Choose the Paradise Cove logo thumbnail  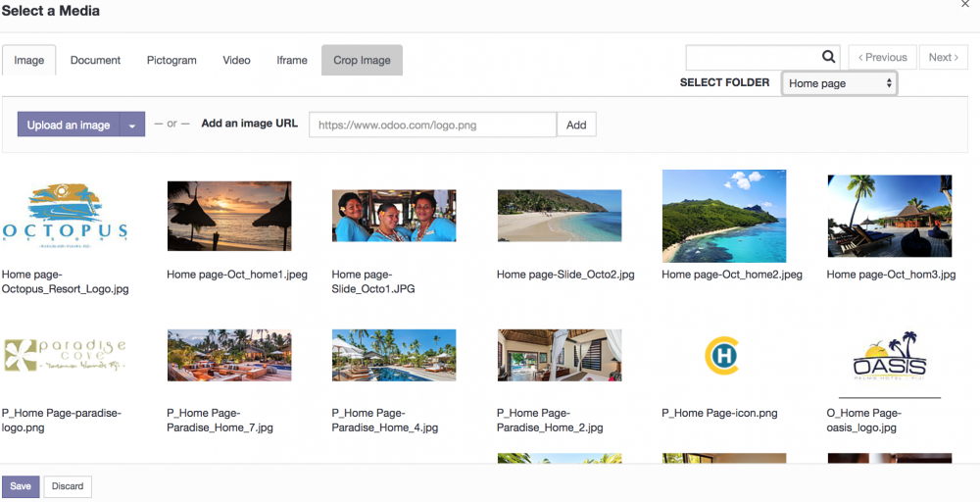pyautogui.click(x=65, y=355)
